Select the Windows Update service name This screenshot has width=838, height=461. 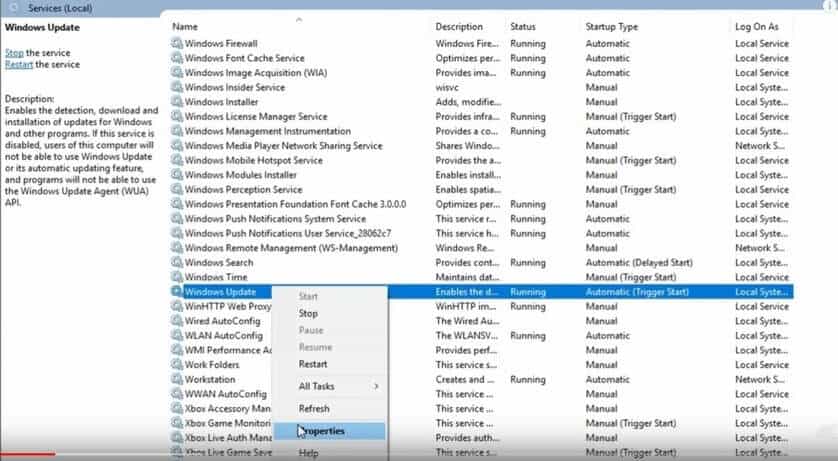(220, 292)
